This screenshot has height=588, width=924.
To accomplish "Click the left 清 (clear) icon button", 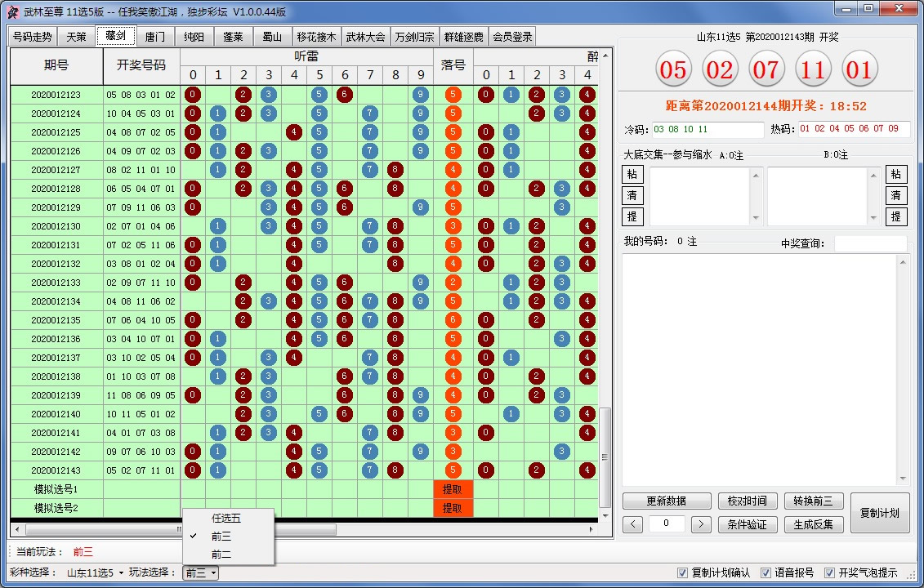I will (x=632, y=195).
